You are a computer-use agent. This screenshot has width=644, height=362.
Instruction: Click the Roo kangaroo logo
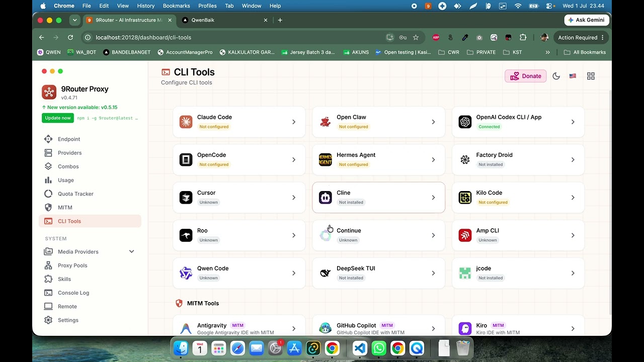coord(186,235)
